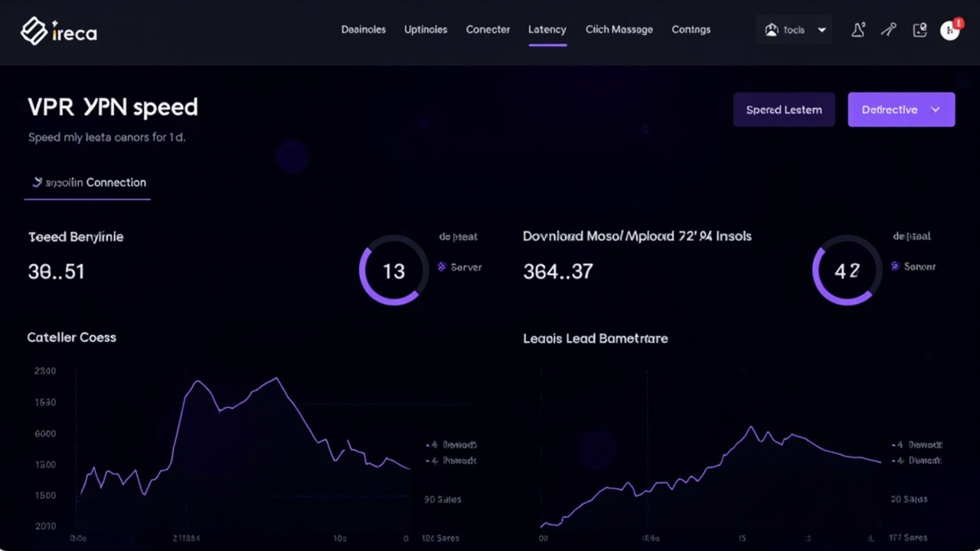The image size is (980, 551).
Task: Open the user avatar with red badge
Action: coord(950,30)
